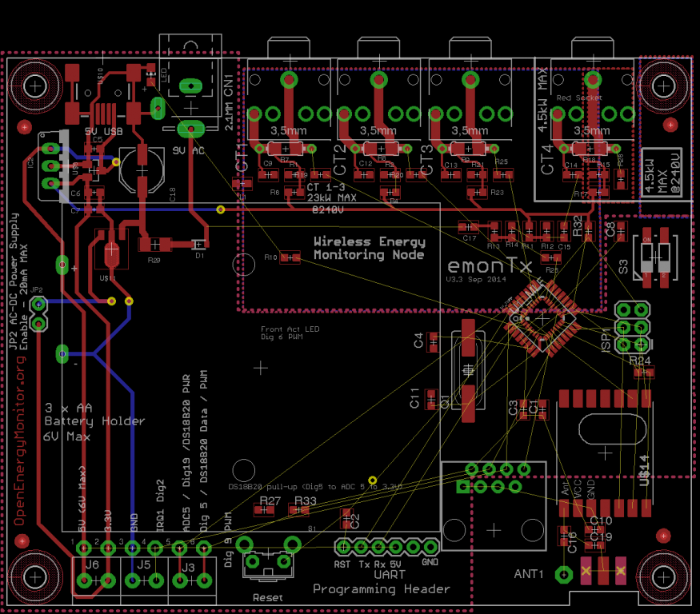Click the C11 capacitor label
Viewport: 700px width, 614px height.
pos(414,398)
